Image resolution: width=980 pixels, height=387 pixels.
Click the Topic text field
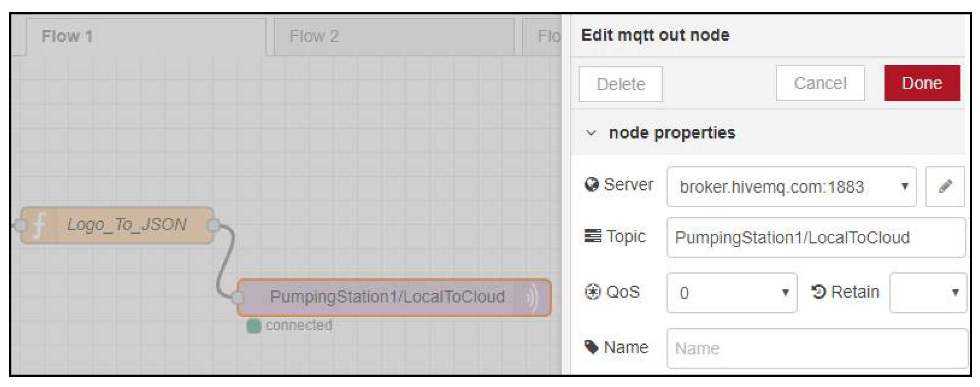pyautogui.click(x=816, y=238)
